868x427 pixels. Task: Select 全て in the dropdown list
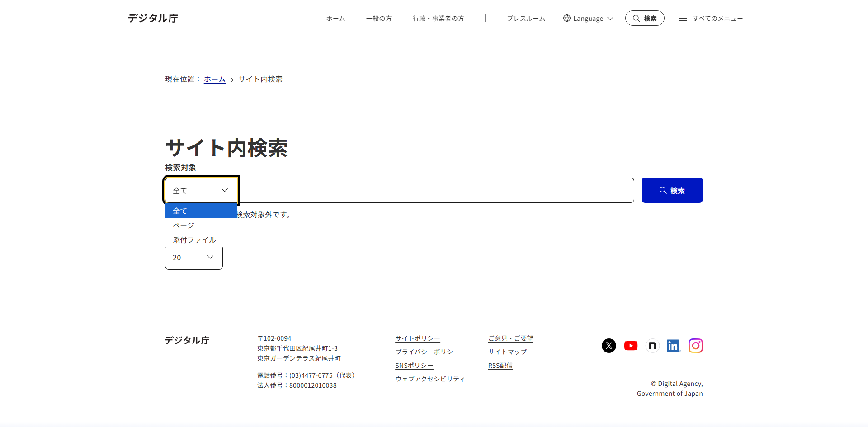pyautogui.click(x=201, y=211)
